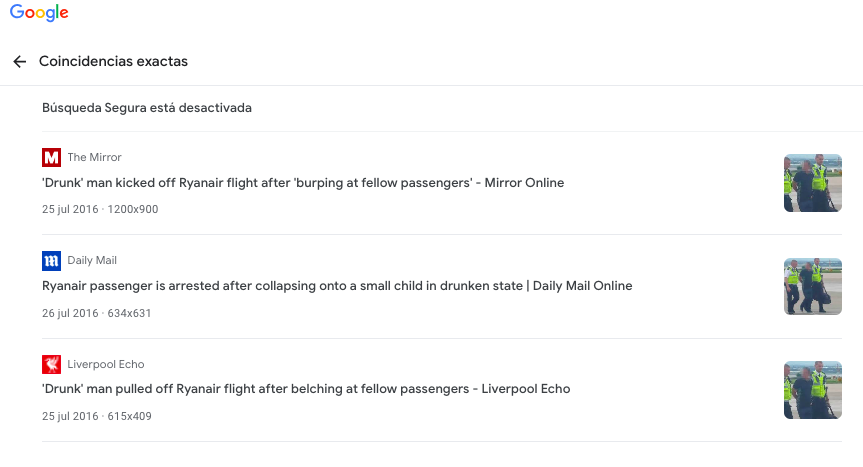863x467 pixels.
Task: Click the 'Coincidencias exactas' heading
Action: click(x=113, y=62)
